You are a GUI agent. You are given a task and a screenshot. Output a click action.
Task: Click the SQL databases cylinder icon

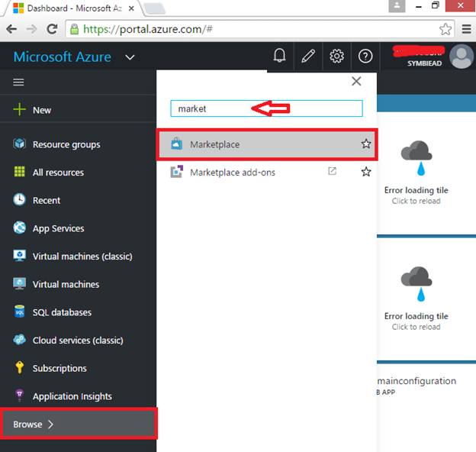coord(19,312)
